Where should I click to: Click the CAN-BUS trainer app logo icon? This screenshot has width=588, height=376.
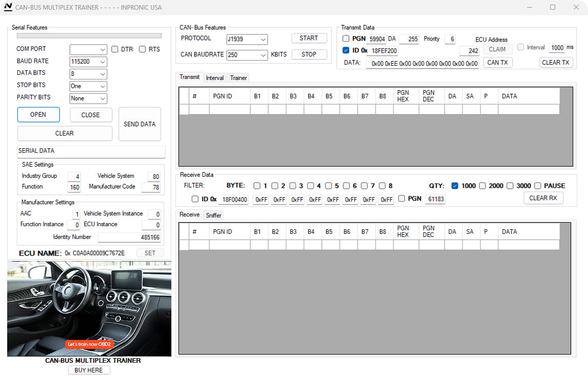click(x=9, y=7)
